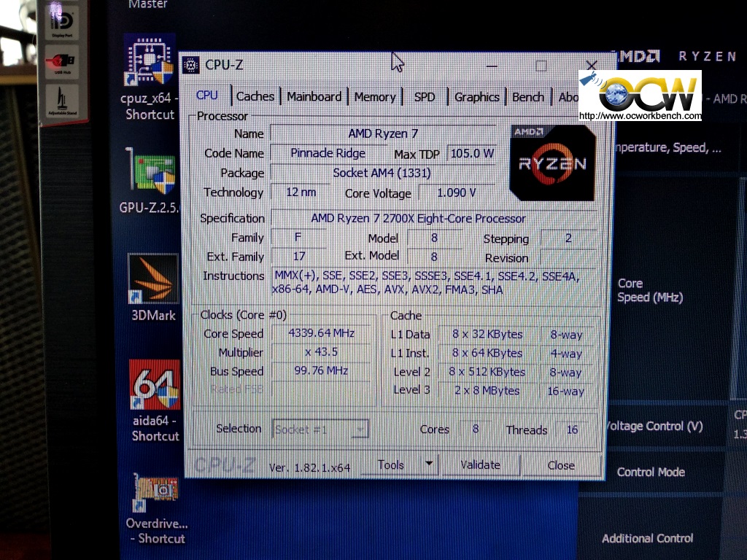Screen dimensions: 747x560
Task: Expand the Tools dropdown arrow
Action: pos(429,463)
